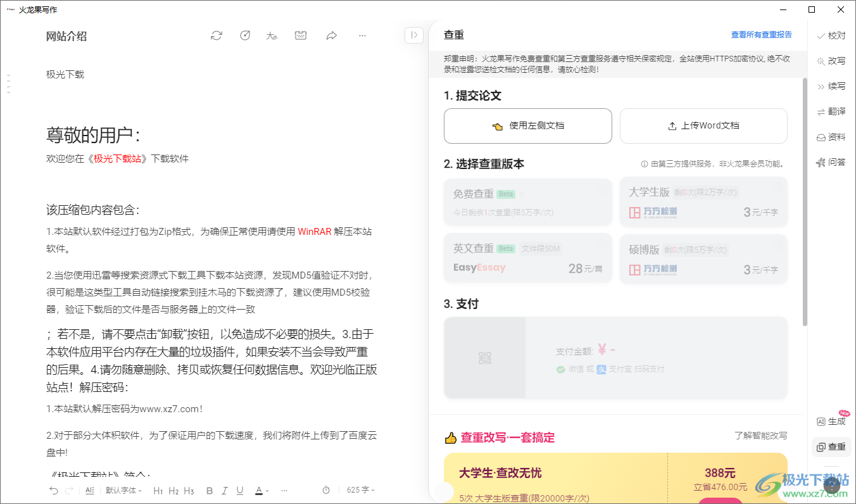Viewport: 856px width, 504px height.
Task: Apply Heading 3 (H3) style
Action: point(189,491)
